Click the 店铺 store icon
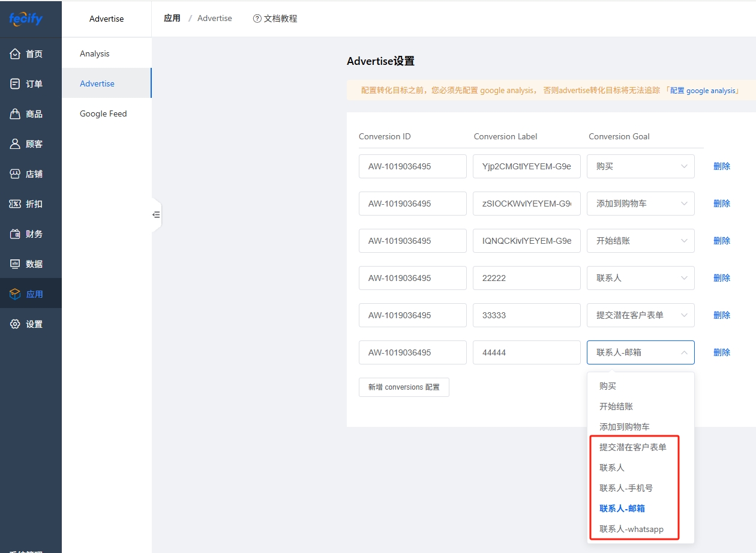Image resolution: width=756 pixels, height=553 pixels. [x=16, y=174]
